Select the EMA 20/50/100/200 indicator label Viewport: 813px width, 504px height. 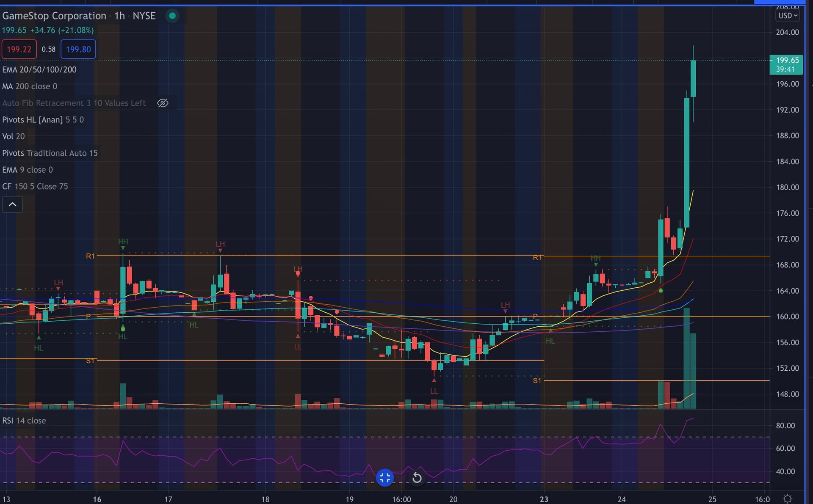tap(39, 69)
